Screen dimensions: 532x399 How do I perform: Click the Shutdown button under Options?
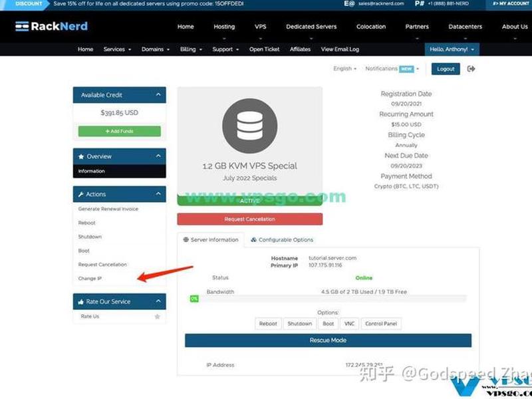point(300,324)
